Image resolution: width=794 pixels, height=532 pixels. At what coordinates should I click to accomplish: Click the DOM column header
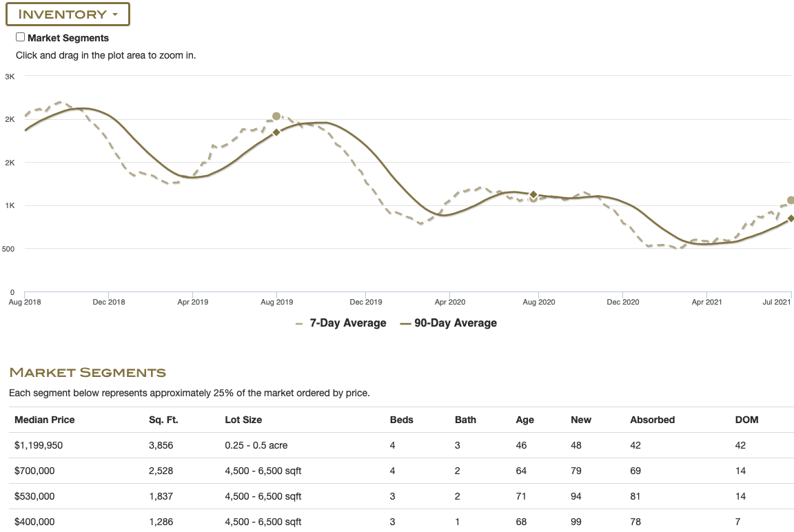[x=747, y=420]
